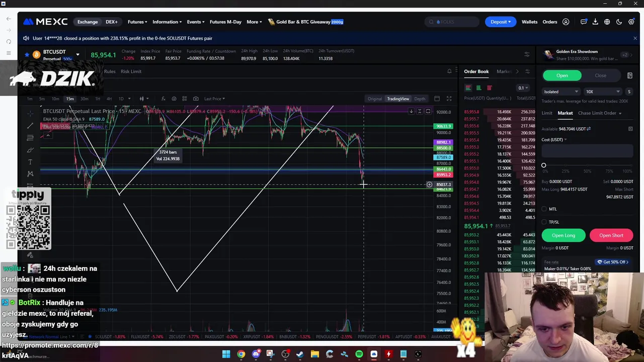644x362 pixels.
Task: Select the 4H timeframe
Action: coord(109,99)
